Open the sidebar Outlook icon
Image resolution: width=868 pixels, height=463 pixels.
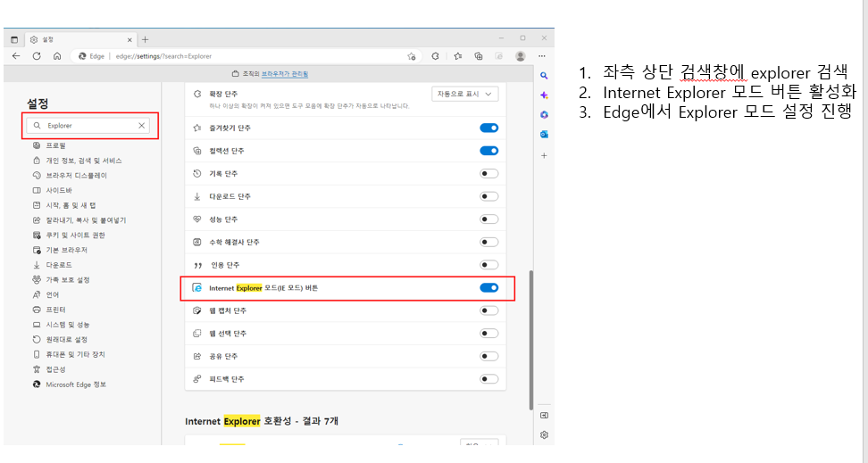tap(544, 135)
